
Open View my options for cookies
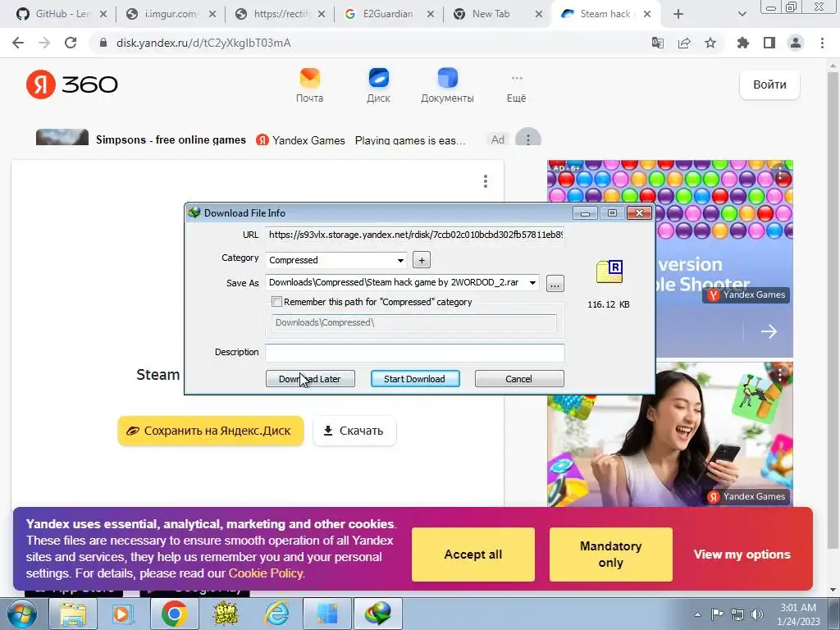[742, 555]
